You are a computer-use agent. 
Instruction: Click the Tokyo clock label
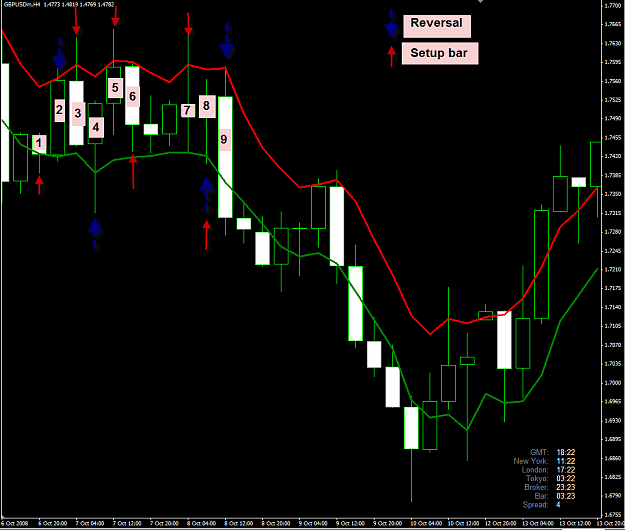click(x=537, y=479)
